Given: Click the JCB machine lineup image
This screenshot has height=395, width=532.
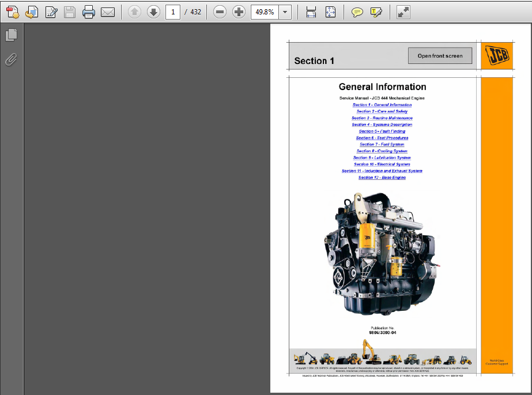Looking at the screenshot, I should click(383, 353).
